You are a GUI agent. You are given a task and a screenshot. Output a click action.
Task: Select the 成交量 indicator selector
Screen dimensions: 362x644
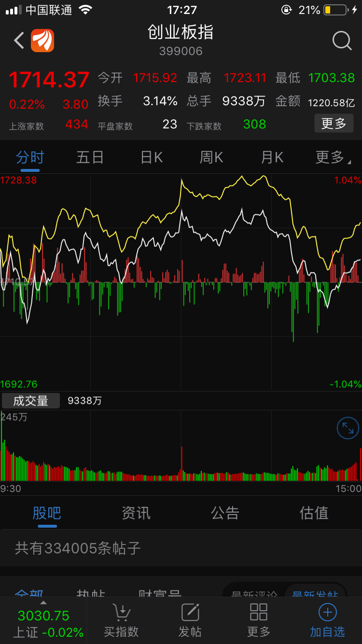(x=31, y=401)
